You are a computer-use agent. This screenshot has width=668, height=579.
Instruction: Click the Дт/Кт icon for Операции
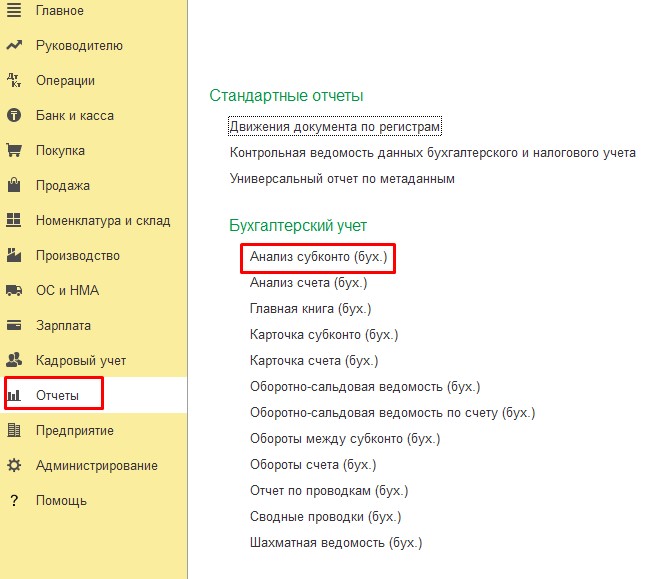pyautogui.click(x=14, y=80)
